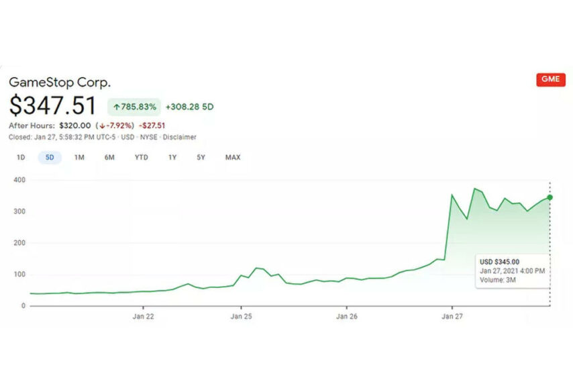Click the +308.28 5D change text
The image size is (573, 392).
click(190, 107)
